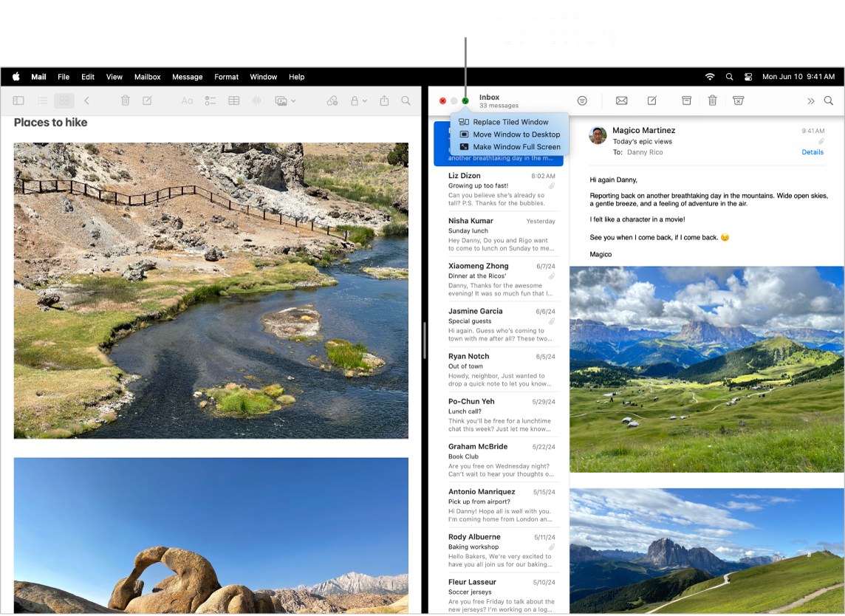Move the message to Junk

tap(739, 100)
